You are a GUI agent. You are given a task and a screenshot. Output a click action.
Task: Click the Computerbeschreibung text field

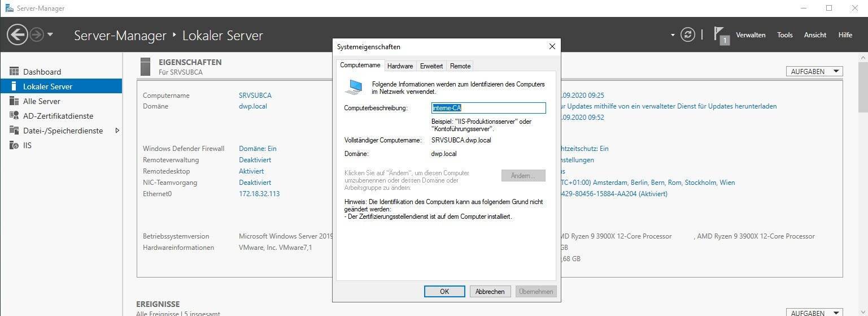tap(488, 108)
